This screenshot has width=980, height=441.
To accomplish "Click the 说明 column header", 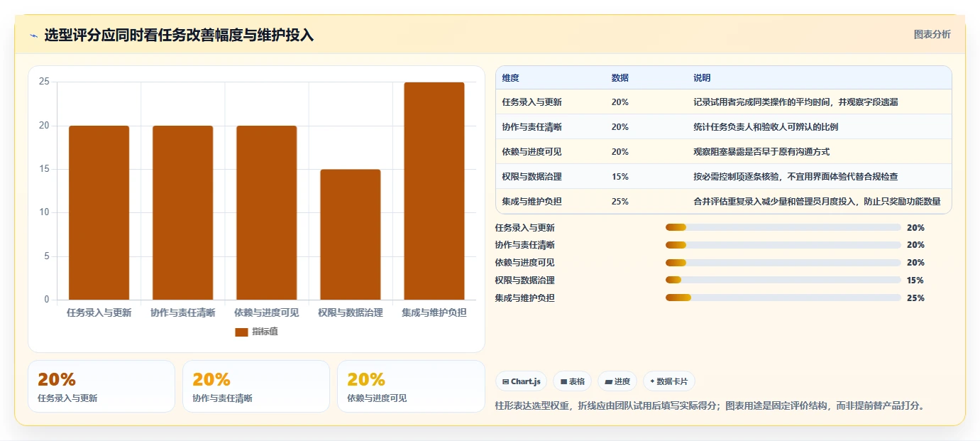I will [x=702, y=78].
